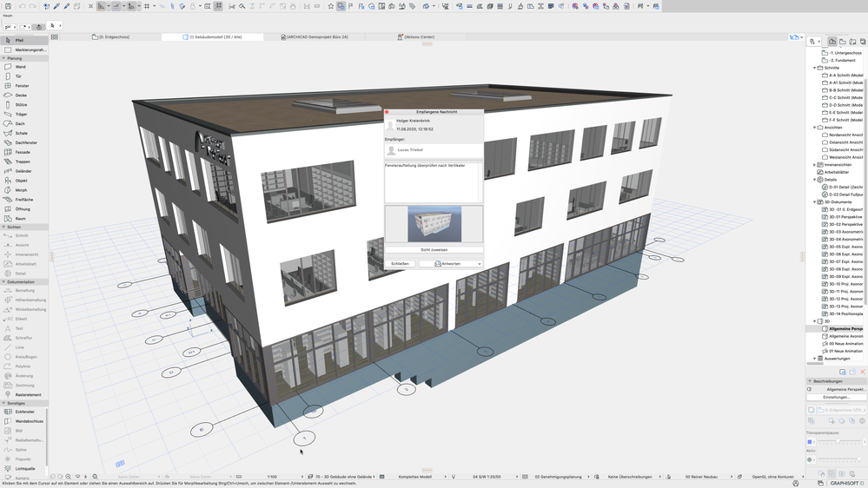Click the building thumbnail in received message
Screen dimensions: 868x488
point(434,224)
